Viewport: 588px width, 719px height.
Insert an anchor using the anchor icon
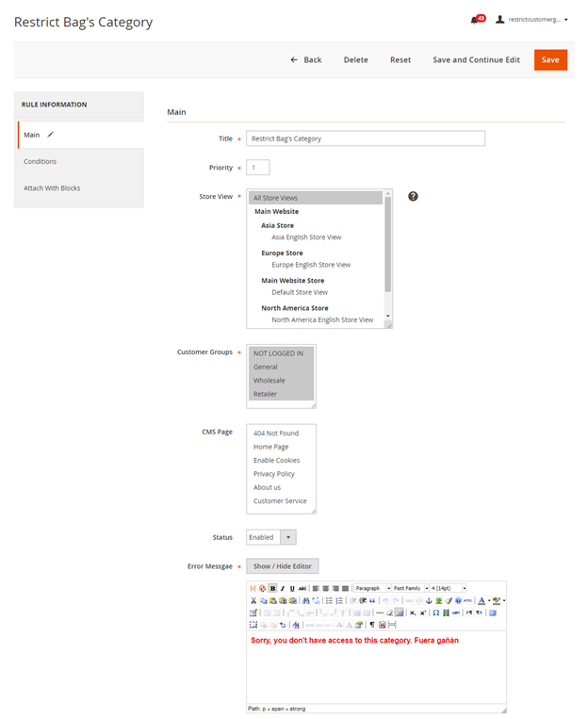tap(429, 600)
